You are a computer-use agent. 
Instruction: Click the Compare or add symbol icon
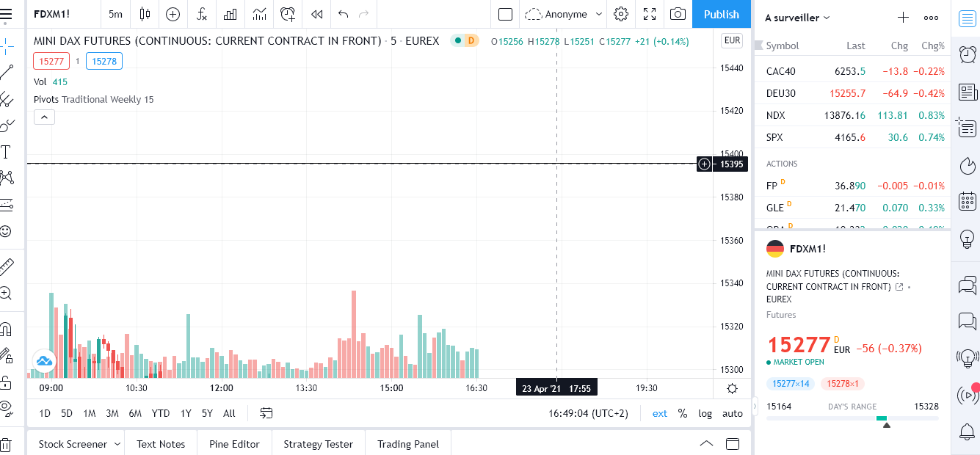173,14
